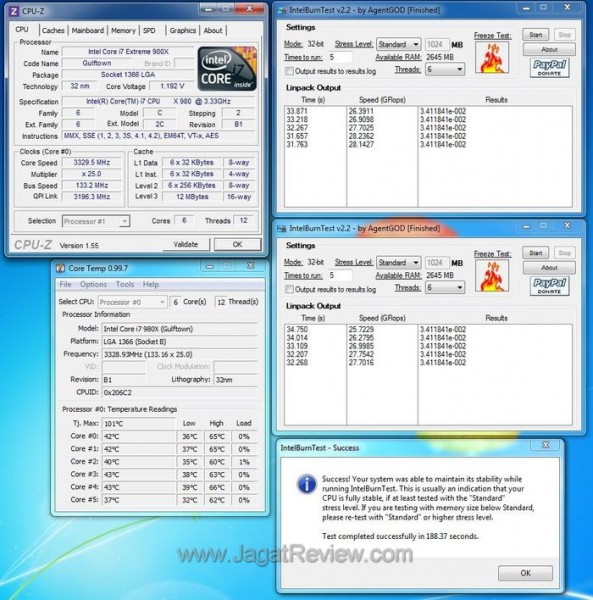Click Times to run field in top IntelBurnTest

pos(340,57)
